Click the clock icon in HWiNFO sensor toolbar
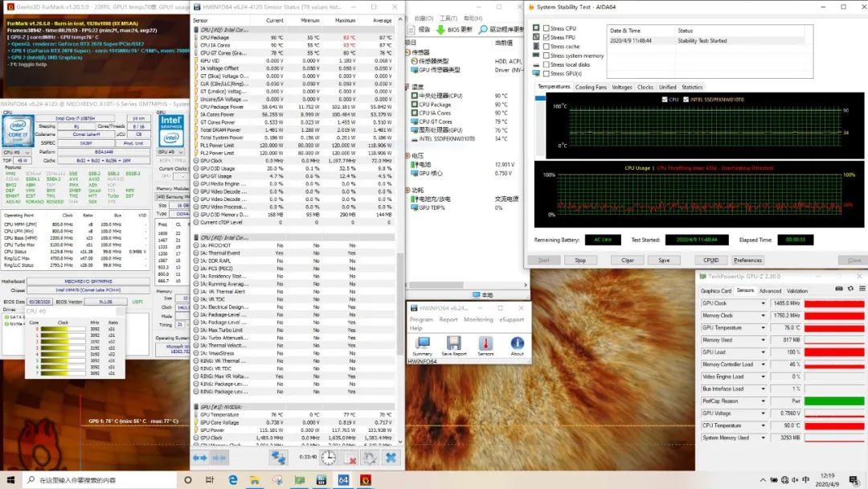 (329, 458)
